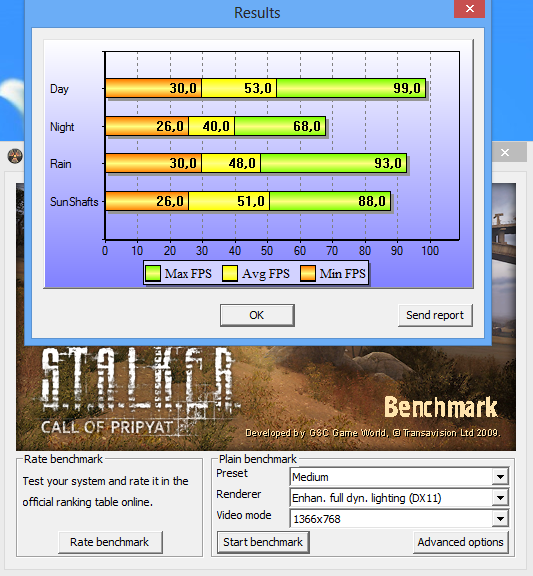Image resolution: width=533 pixels, height=576 pixels.
Task: Click the SunShafts average value 51,0
Action: pyautogui.click(x=251, y=201)
